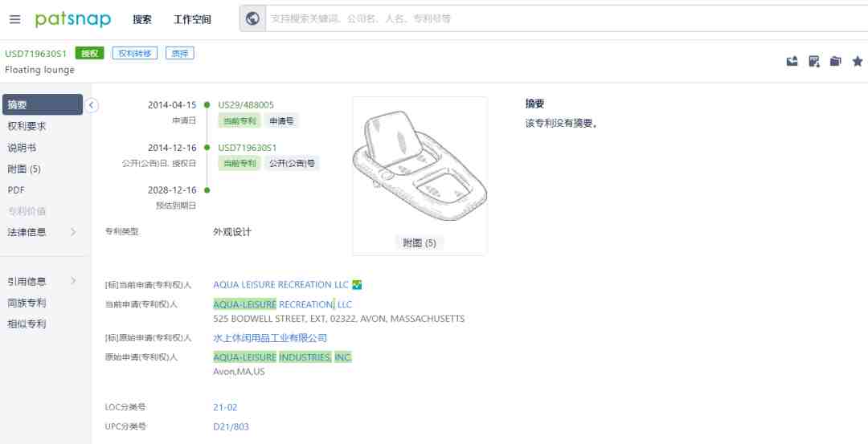Screen dimensions: 868x444
Task: Click into the top search input field
Action: pos(565,18)
